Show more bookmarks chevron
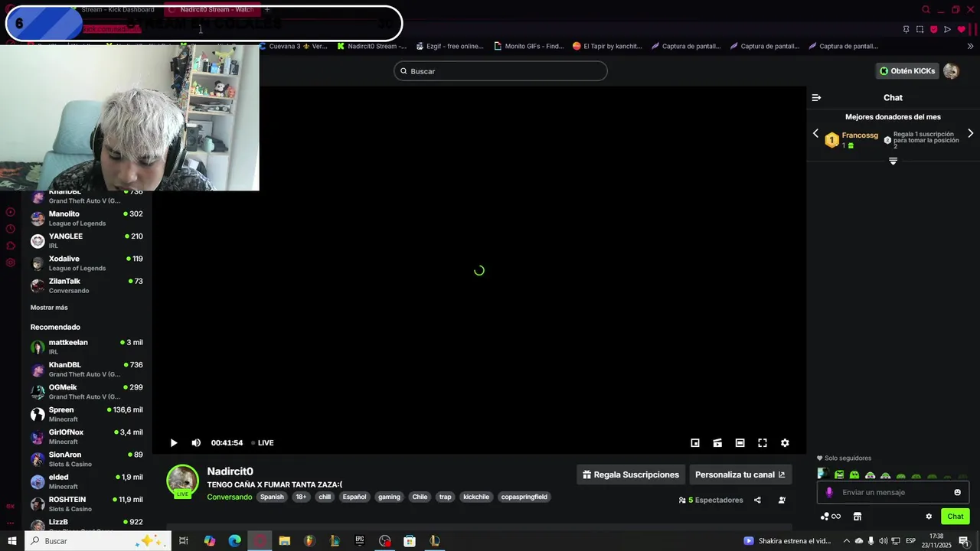 tap(971, 46)
